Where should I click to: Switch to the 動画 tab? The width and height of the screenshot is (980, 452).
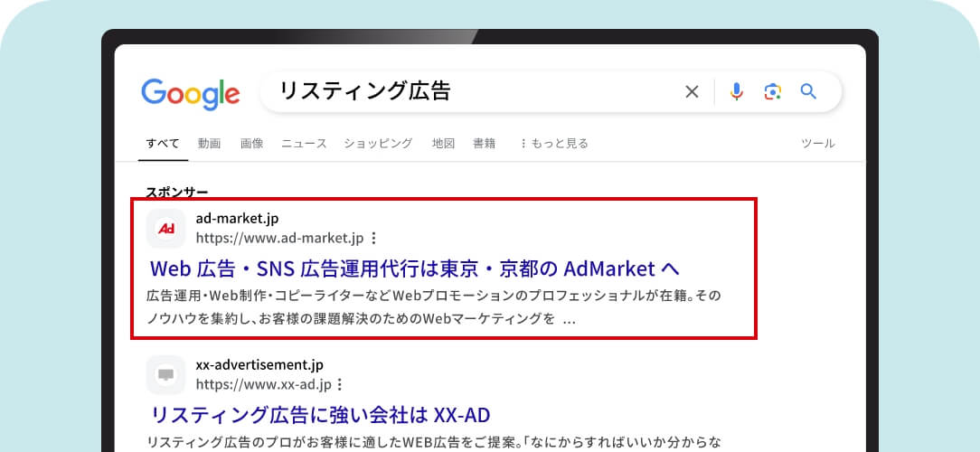point(210,144)
